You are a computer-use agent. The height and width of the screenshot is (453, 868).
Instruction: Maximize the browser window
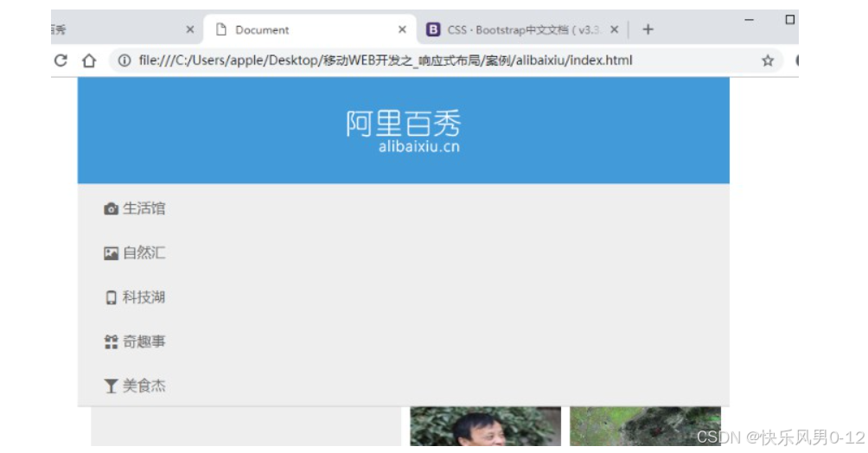(x=790, y=20)
